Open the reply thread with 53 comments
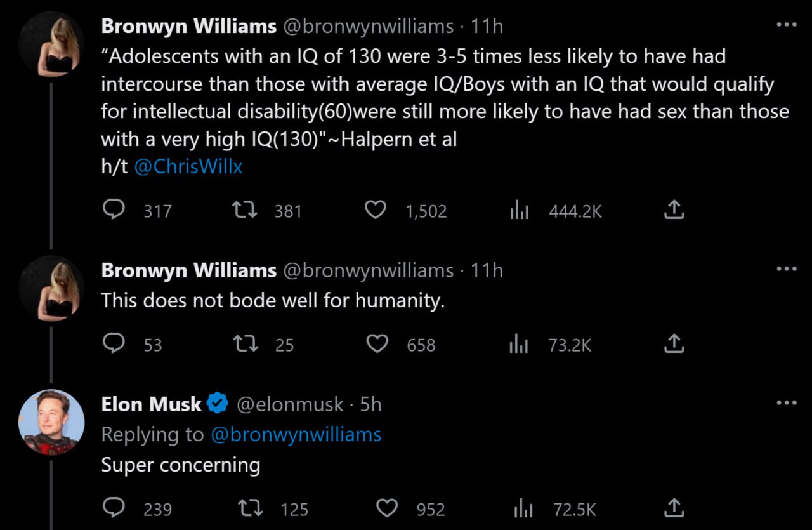Screen dimensions: 812x530 [x=114, y=343]
